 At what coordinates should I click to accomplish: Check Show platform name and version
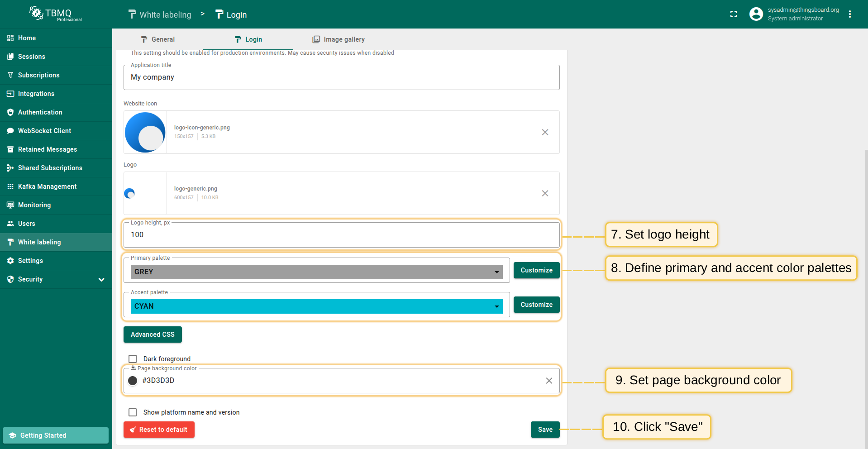(x=133, y=412)
